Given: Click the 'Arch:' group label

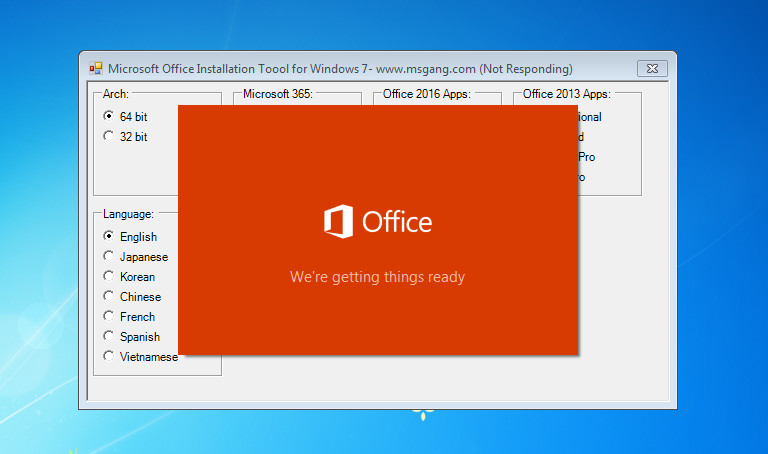Looking at the screenshot, I should pyautogui.click(x=116, y=94).
